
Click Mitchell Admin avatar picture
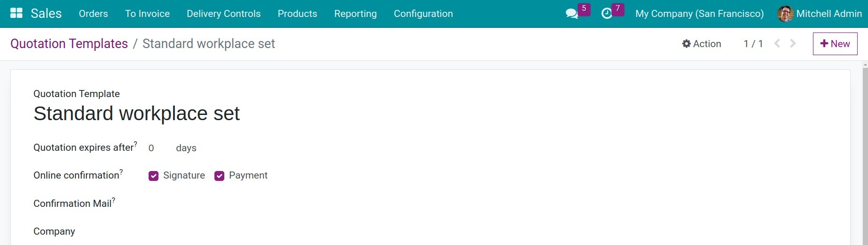tap(785, 14)
